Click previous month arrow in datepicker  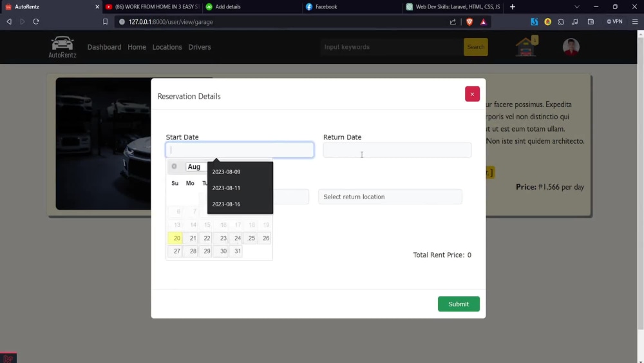[174, 166]
